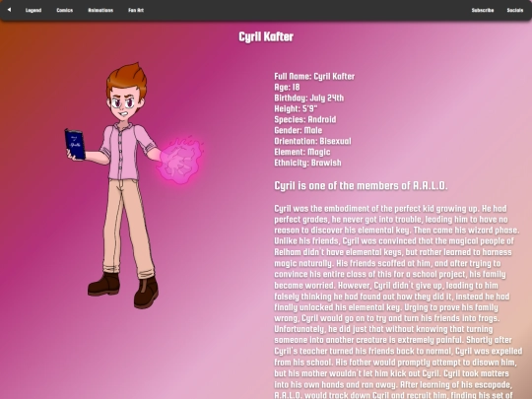Click the 'Height: 5'9"' line
532x399 pixels.
click(x=296, y=109)
